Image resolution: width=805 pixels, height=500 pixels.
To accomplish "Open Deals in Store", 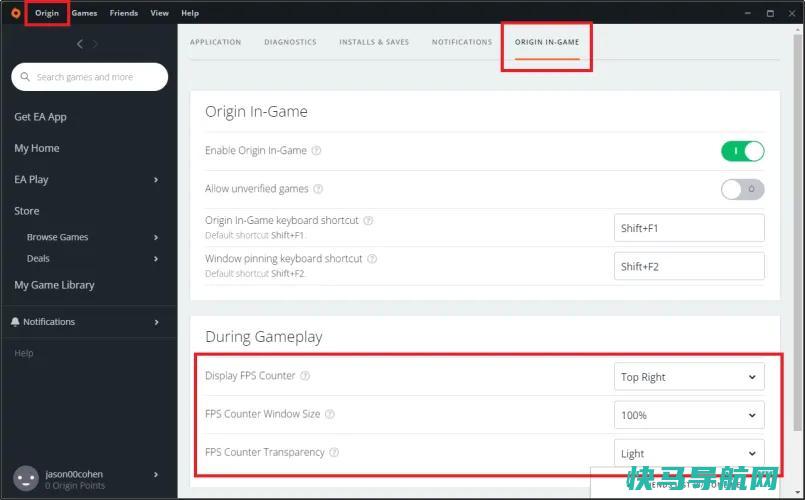I will coord(38,258).
